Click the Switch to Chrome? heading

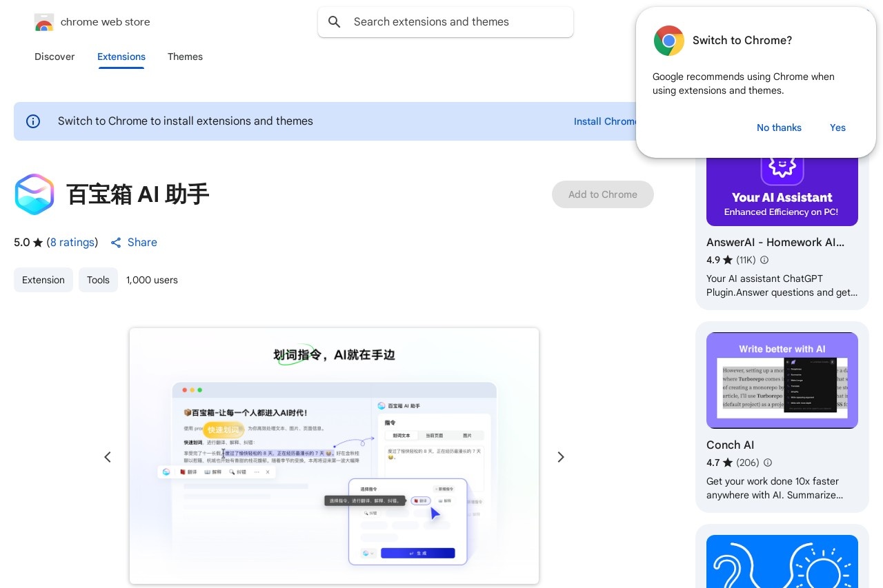(742, 41)
